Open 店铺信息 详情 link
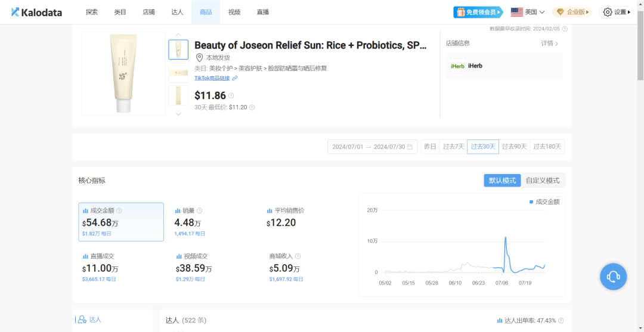The width and height of the screenshot is (644, 332). (550, 43)
